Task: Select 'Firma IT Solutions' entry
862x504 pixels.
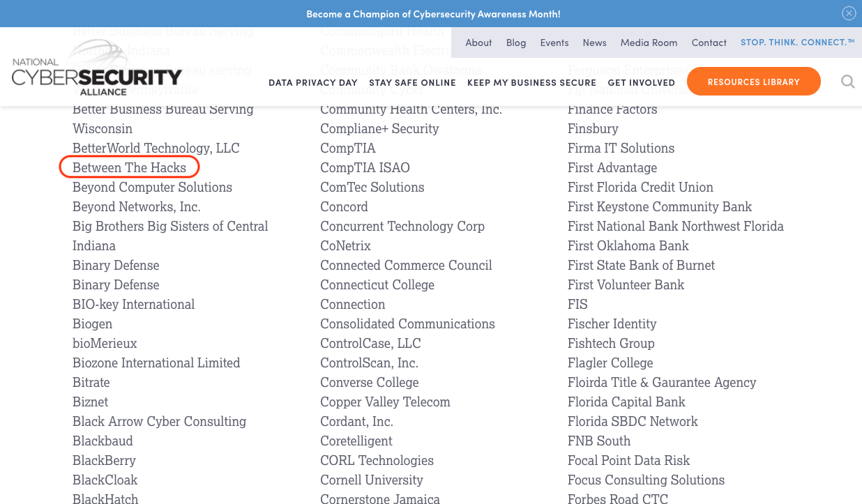Action: point(621,148)
